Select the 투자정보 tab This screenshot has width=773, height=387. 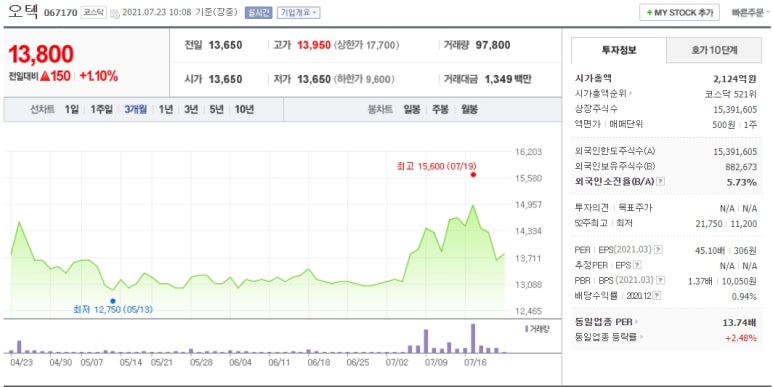(x=619, y=50)
